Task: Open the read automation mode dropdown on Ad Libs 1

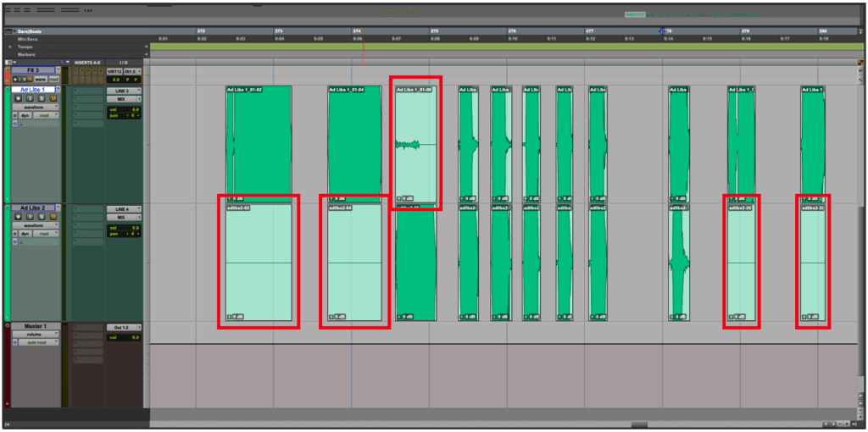Action: pos(46,115)
